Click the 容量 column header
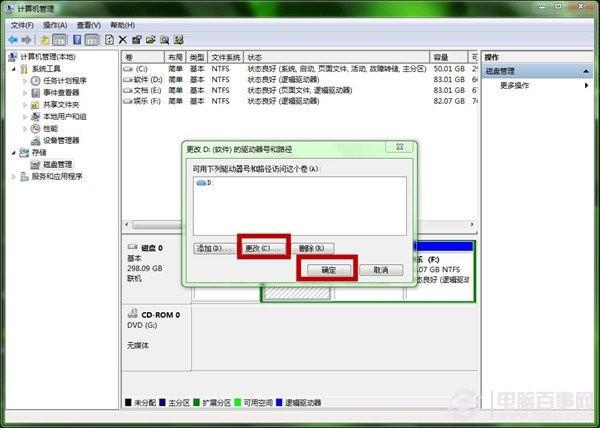The height and width of the screenshot is (428, 600). pyautogui.click(x=441, y=57)
